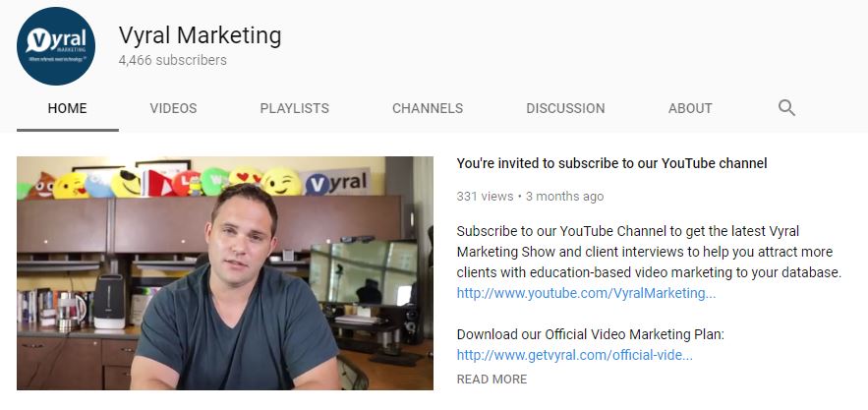The height and width of the screenshot is (410, 868).
Task: Open the PLAYLISTS tab
Action: [x=295, y=108]
